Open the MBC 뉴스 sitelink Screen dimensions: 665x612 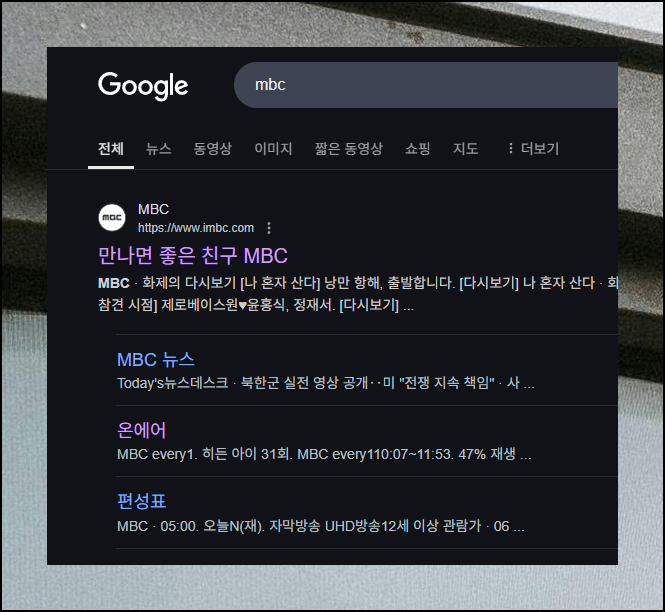[156, 360]
